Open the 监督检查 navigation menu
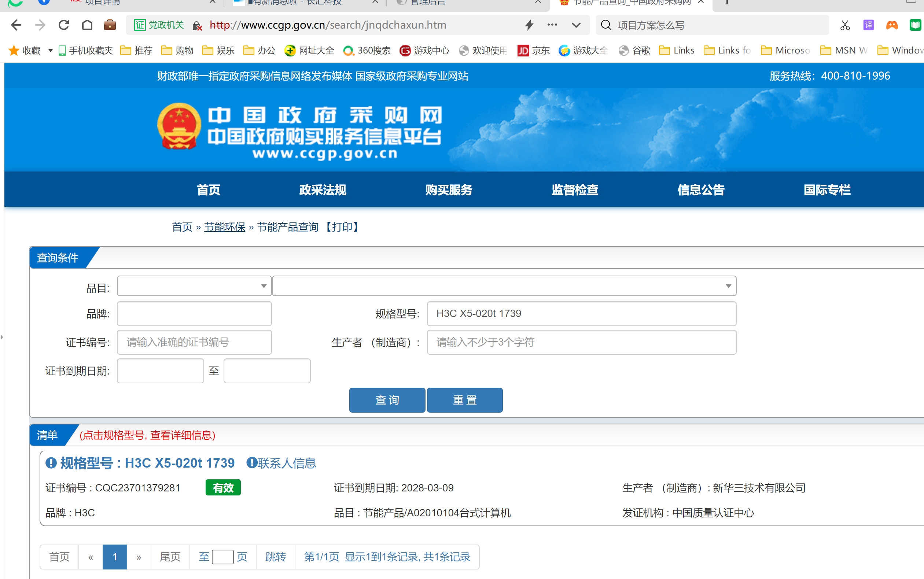924x579 pixels. click(575, 189)
